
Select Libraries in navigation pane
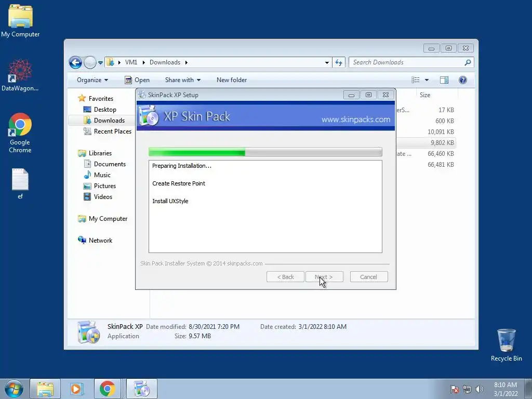[100, 153]
